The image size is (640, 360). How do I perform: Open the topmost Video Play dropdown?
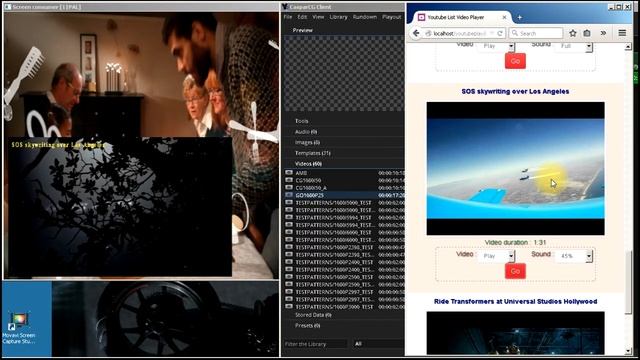click(496, 46)
